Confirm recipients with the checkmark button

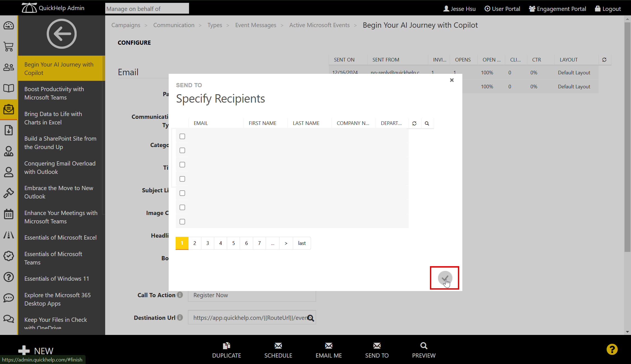[445, 278]
